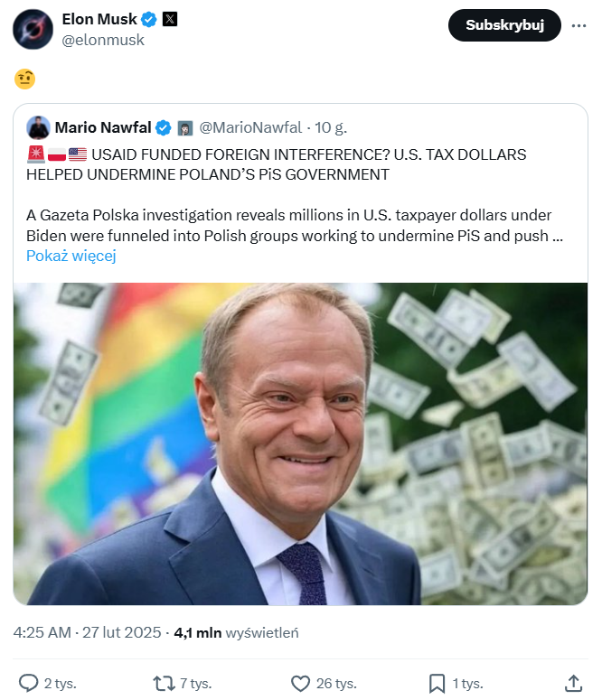This screenshot has height=700, width=602.
Task: Like the post with heart icon
Action: tap(300, 683)
